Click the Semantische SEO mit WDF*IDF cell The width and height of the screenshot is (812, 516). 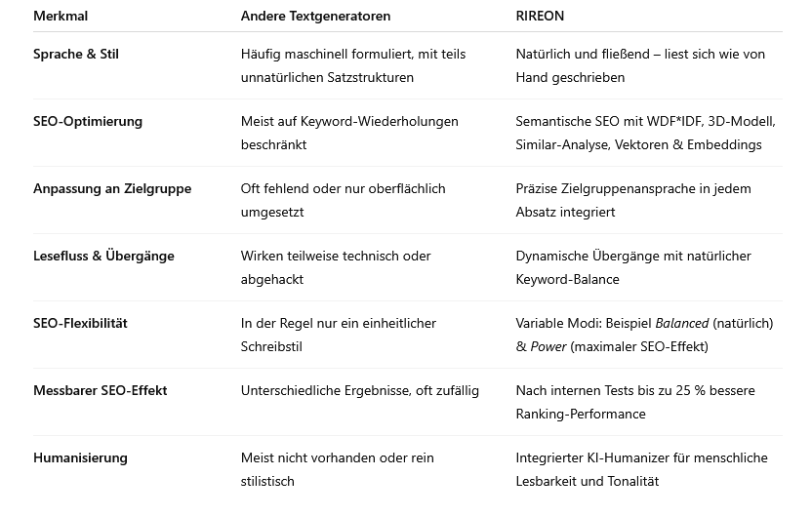tap(645, 133)
